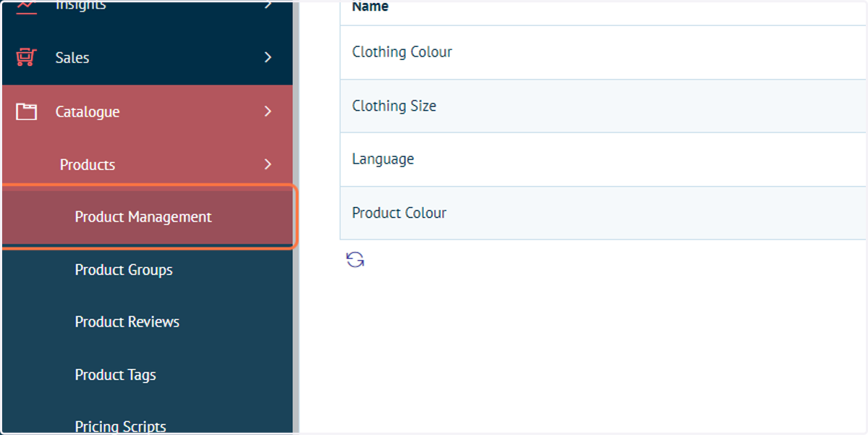Screen dimensions: 868x435
Task: Collapse the Catalogue menu chevron
Action: pyautogui.click(x=268, y=111)
